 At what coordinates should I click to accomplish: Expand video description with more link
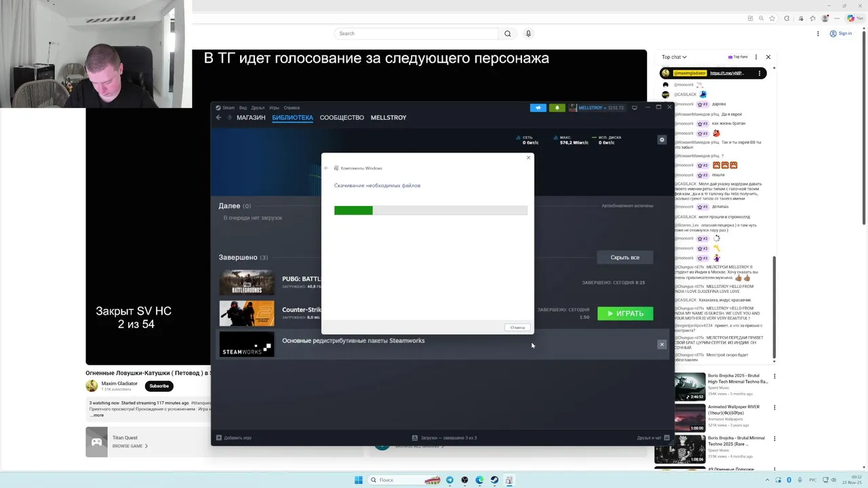point(97,415)
